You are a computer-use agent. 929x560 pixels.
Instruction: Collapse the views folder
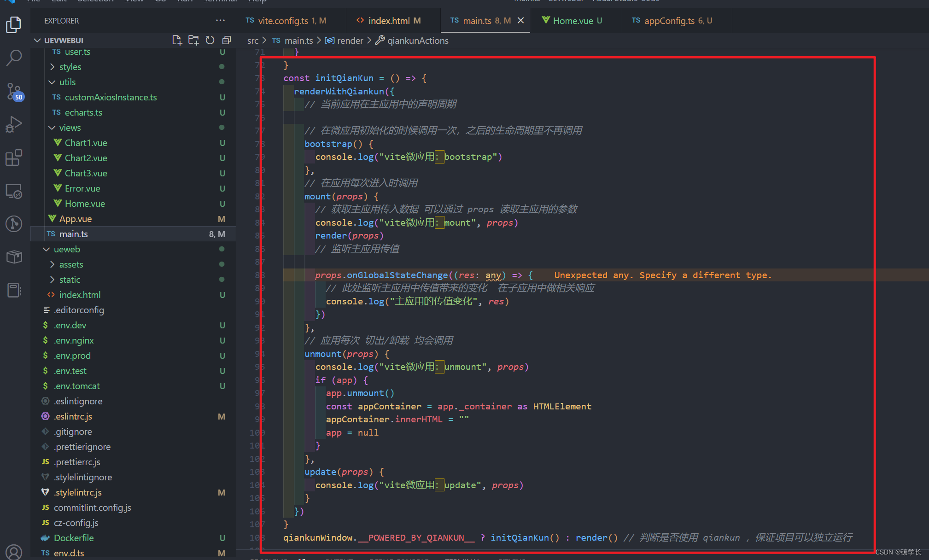[134, 128]
